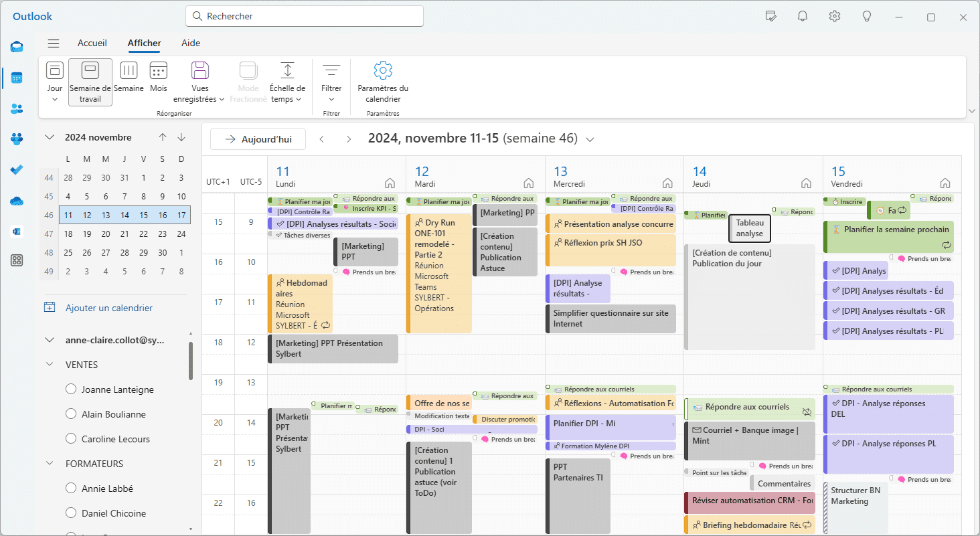
Task: Check Joanne Lanteigne calendar
Action: pyautogui.click(x=71, y=389)
